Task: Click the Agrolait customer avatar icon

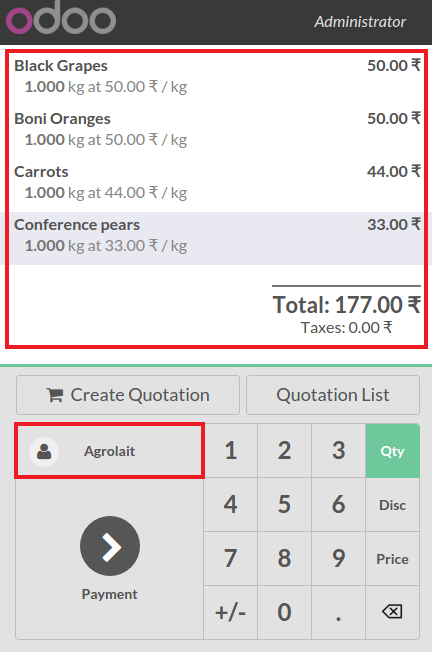Action: 44,451
